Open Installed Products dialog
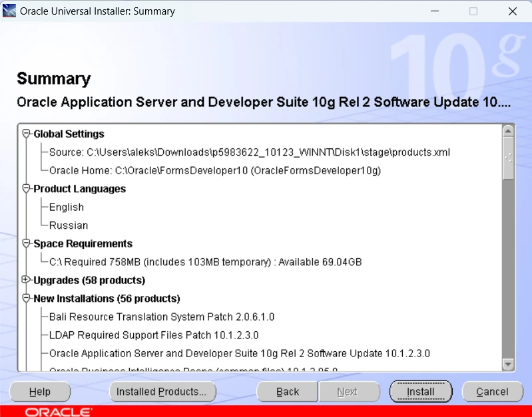Viewport: 532px width, 417px height. point(162,392)
